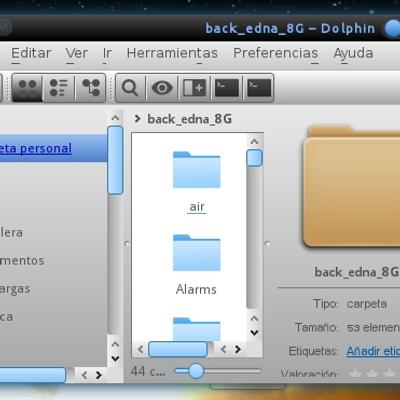Click the places panel scroll-down arrow
This screenshot has width=400, height=400.
pyautogui.click(x=115, y=359)
